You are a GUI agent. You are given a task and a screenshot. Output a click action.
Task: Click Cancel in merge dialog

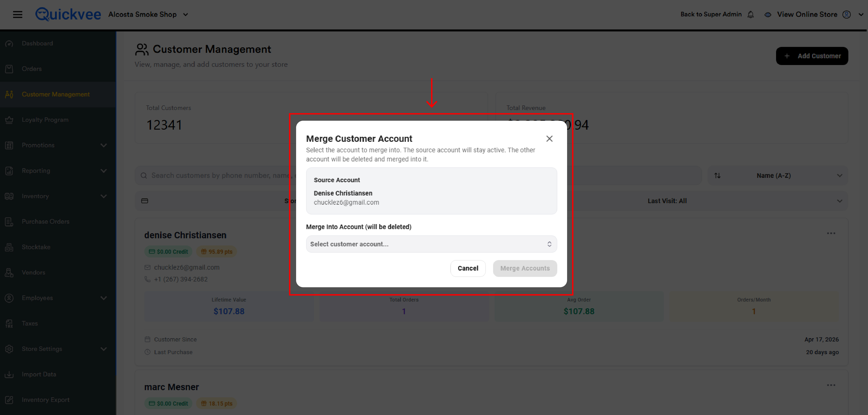[468, 268]
